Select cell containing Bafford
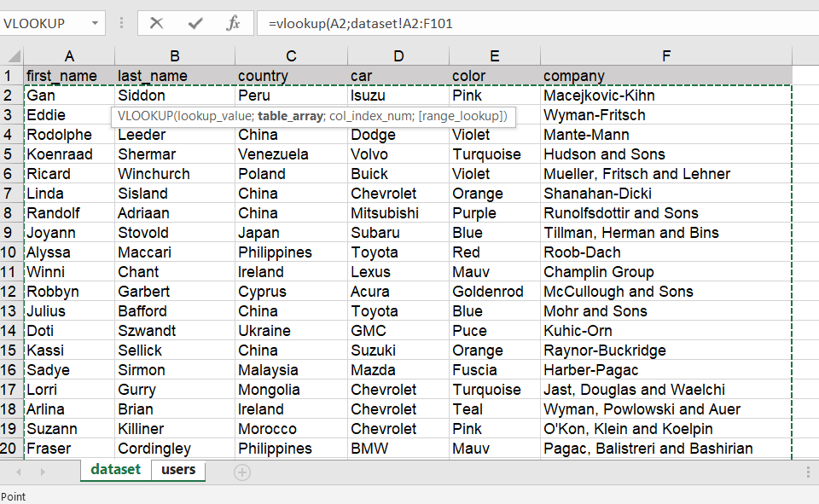The width and height of the screenshot is (819, 504). pyautogui.click(x=174, y=310)
